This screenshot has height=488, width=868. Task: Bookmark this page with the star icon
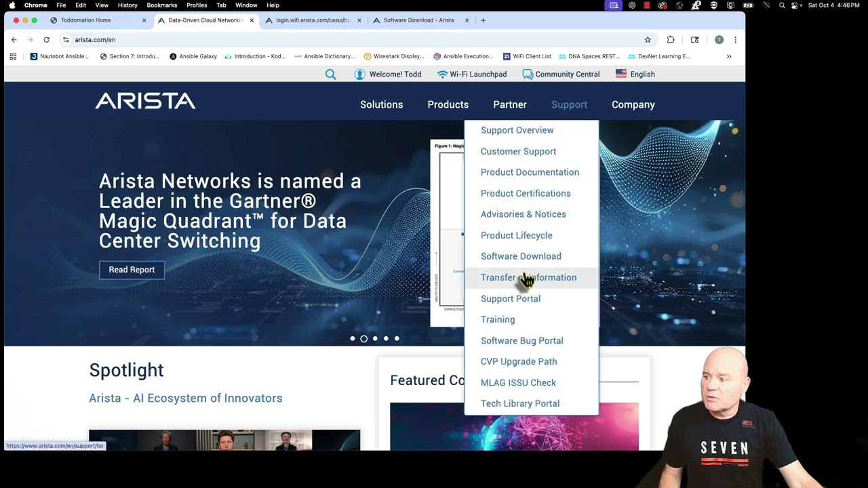[x=648, y=40]
